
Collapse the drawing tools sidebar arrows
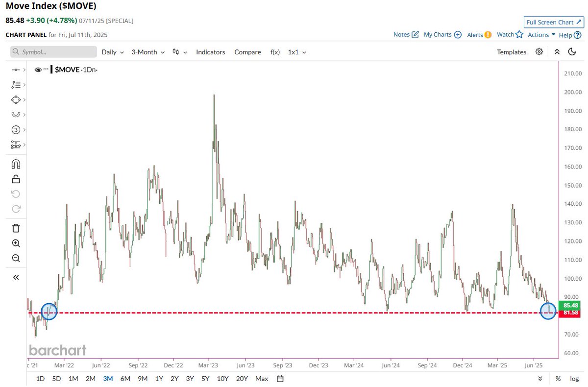[x=16, y=277]
